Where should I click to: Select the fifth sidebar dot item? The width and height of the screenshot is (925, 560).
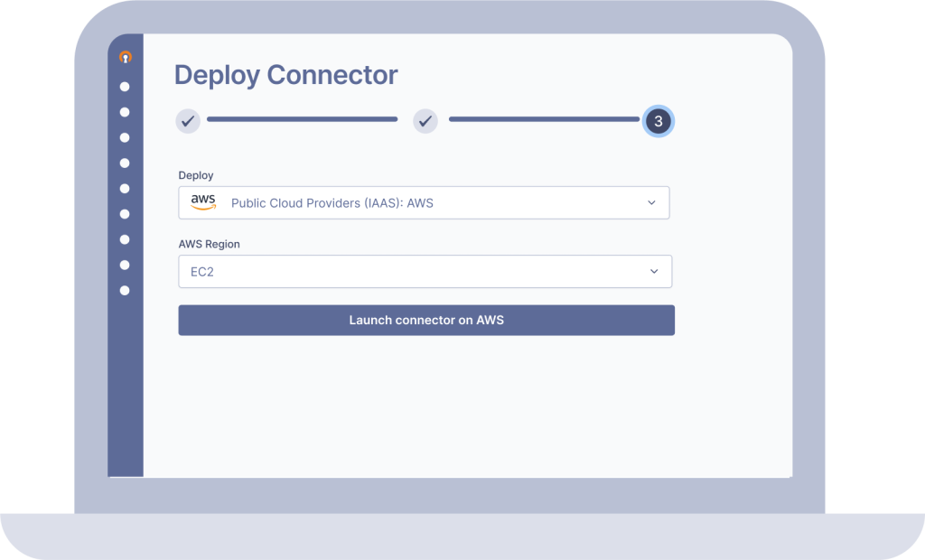125,189
